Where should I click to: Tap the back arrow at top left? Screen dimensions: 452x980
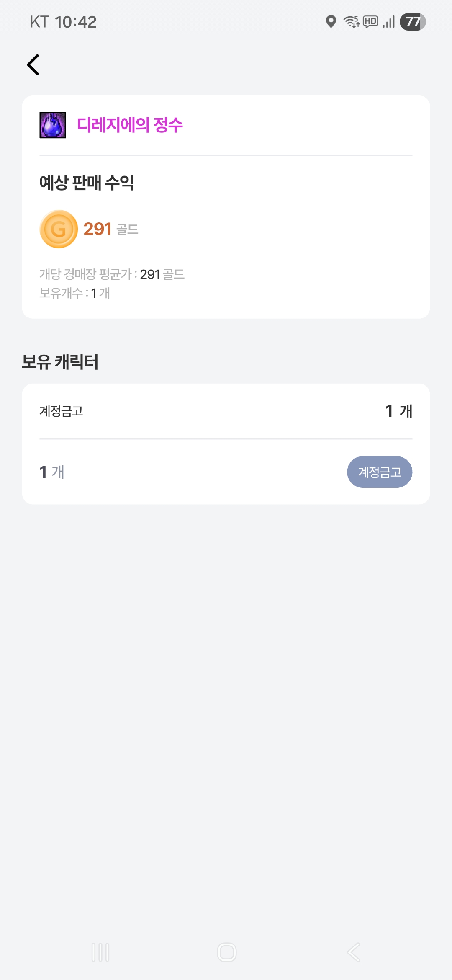point(33,65)
